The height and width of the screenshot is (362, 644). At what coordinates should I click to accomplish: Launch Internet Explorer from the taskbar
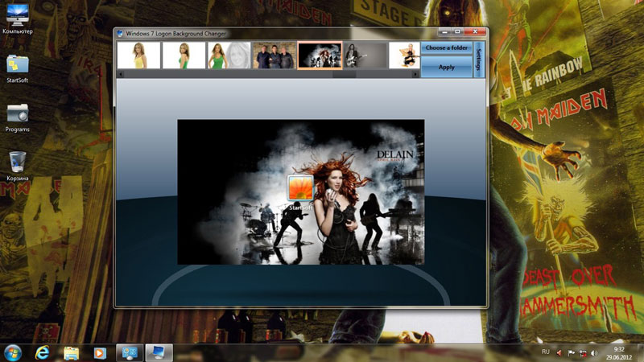click(x=43, y=352)
